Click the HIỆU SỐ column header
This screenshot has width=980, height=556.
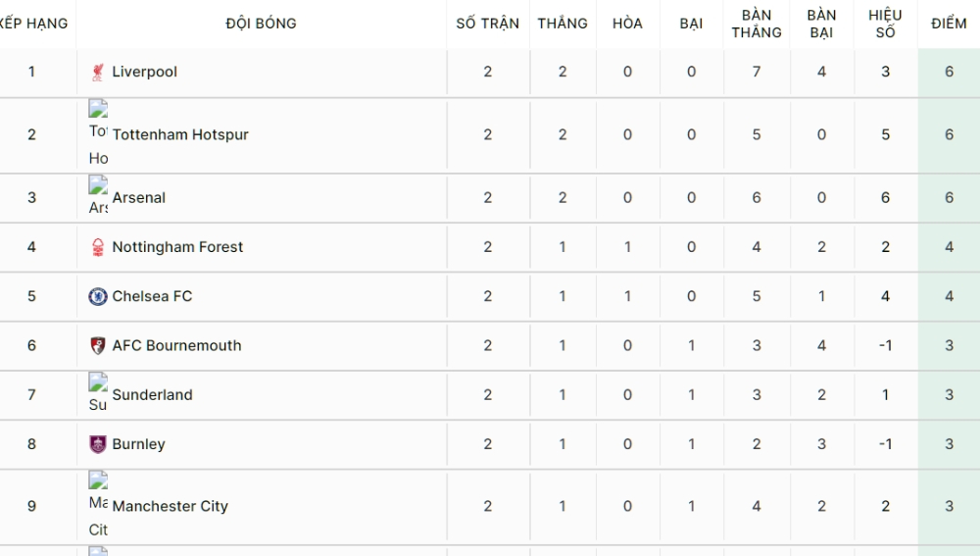tap(885, 24)
